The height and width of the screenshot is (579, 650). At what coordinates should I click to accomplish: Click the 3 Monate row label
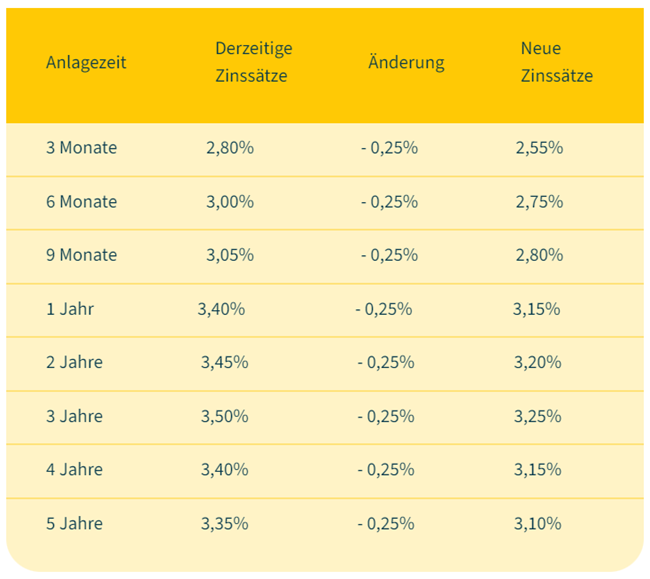point(81,148)
